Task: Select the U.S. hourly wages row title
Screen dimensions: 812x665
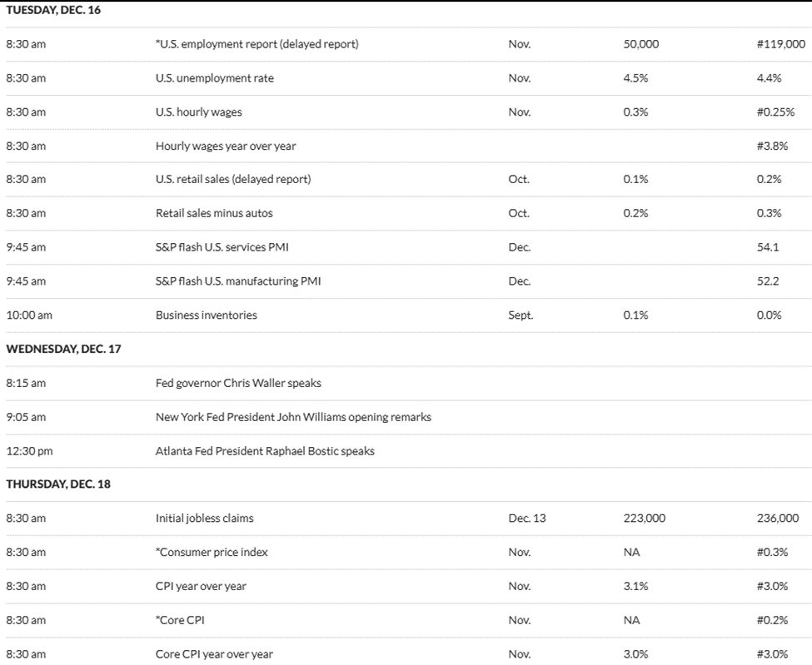Action: pyautogui.click(x=198, y=112)
